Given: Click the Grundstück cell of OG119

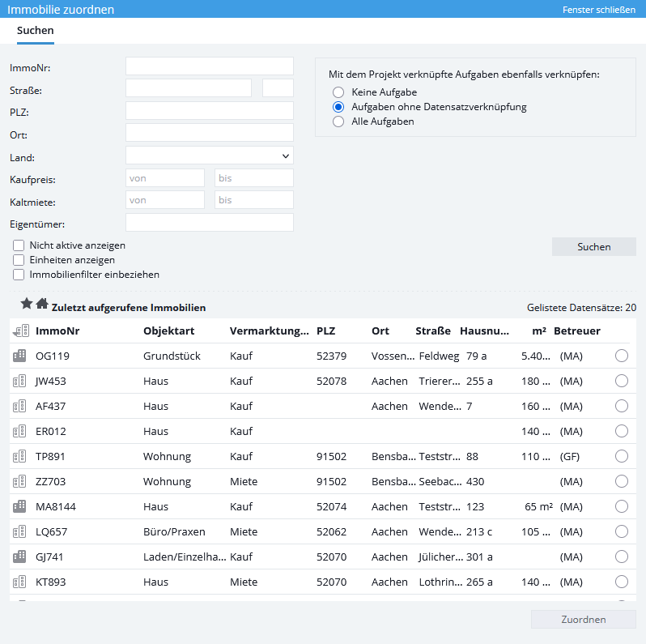Looking at the screenshot, I should [x=172, y=356].
